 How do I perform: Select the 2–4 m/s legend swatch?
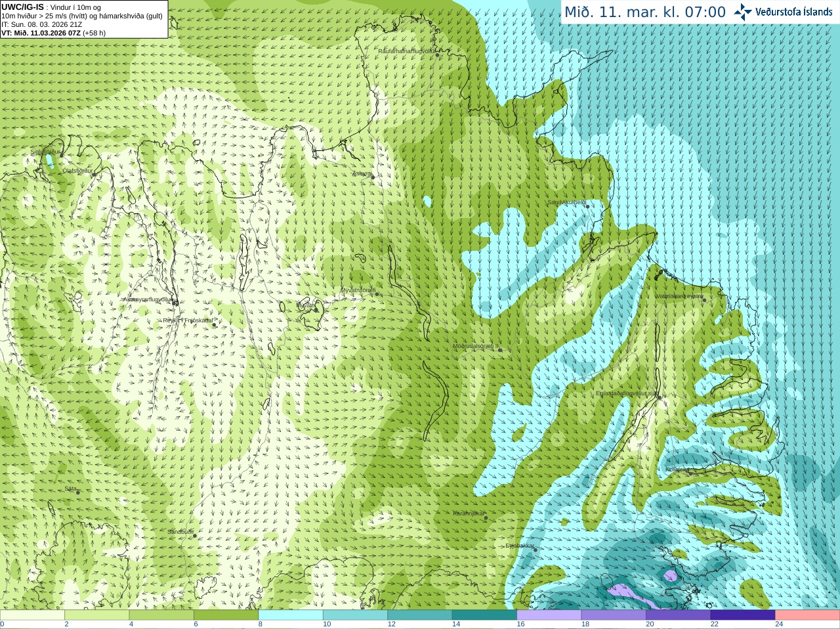click(97, 615)
